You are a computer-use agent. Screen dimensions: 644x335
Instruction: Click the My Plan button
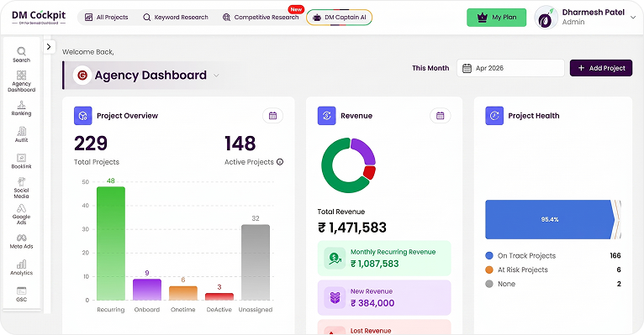click(x=496, y=18)
